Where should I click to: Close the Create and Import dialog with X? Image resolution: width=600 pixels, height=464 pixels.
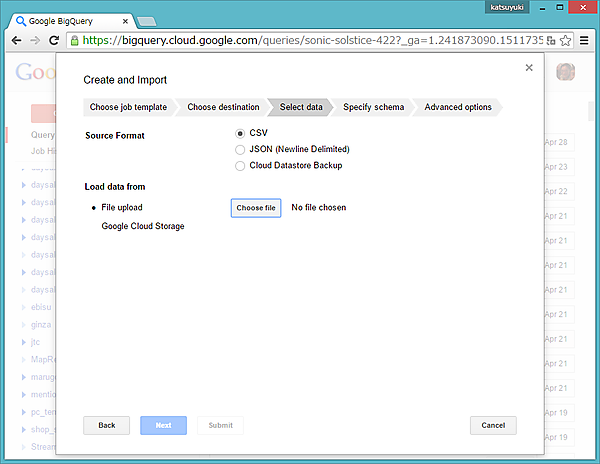coord(529,68)
